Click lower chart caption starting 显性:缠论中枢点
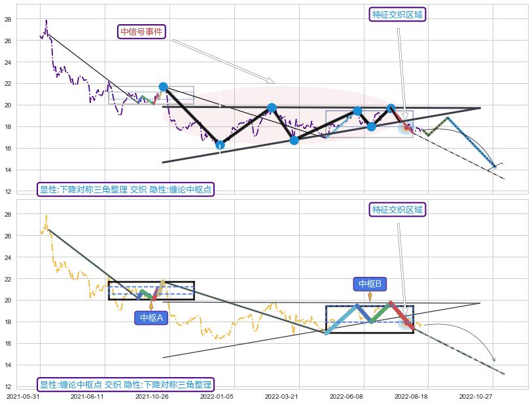Image resolution: width=532 pixels, height=404 pixels. coord(126,384)
